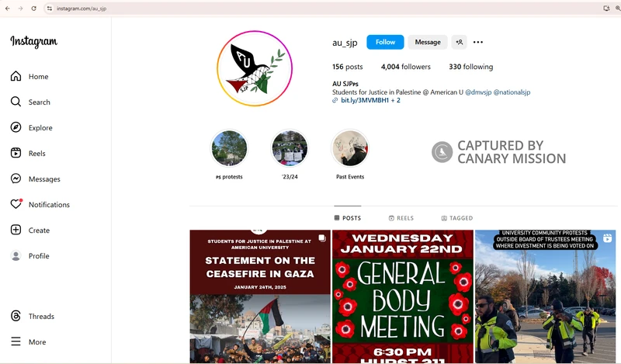
Task: Open the General Body Meeting post
Action: 403,296
